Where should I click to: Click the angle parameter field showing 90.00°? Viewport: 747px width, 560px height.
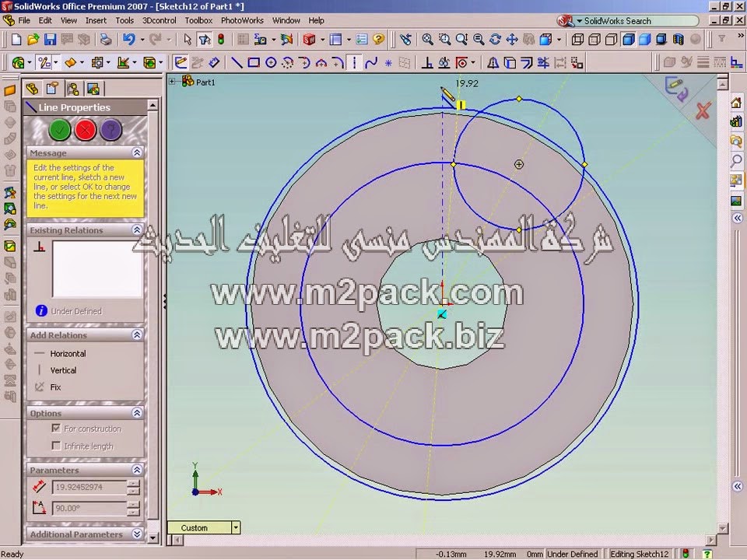[x=89, y=508]
